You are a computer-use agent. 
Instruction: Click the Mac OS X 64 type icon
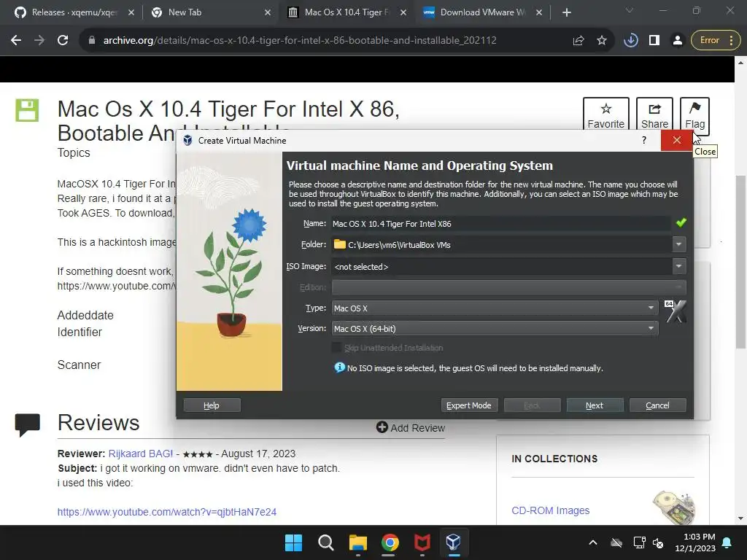tap(675, 311)
